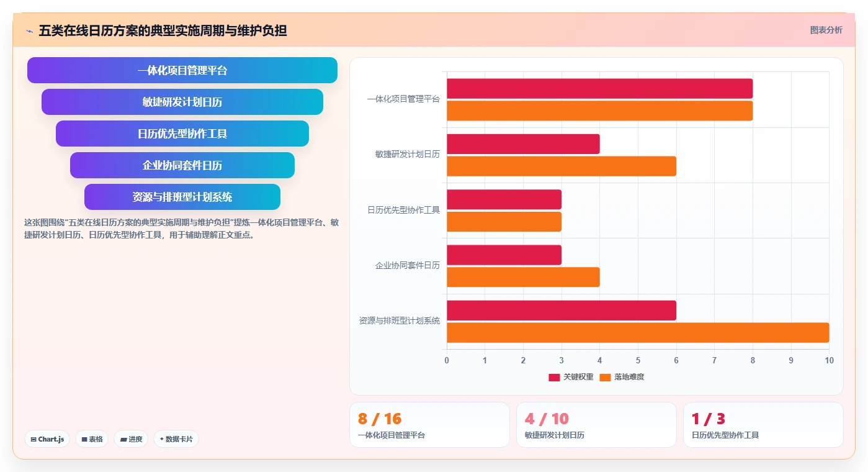
Task: Click the 数据卡片 tag chip
Action: tap(176, 439)
